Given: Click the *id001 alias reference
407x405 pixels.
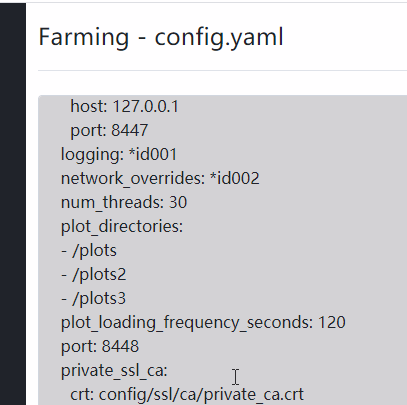Looking at the screenshot, I should click(x=153, y=154).
